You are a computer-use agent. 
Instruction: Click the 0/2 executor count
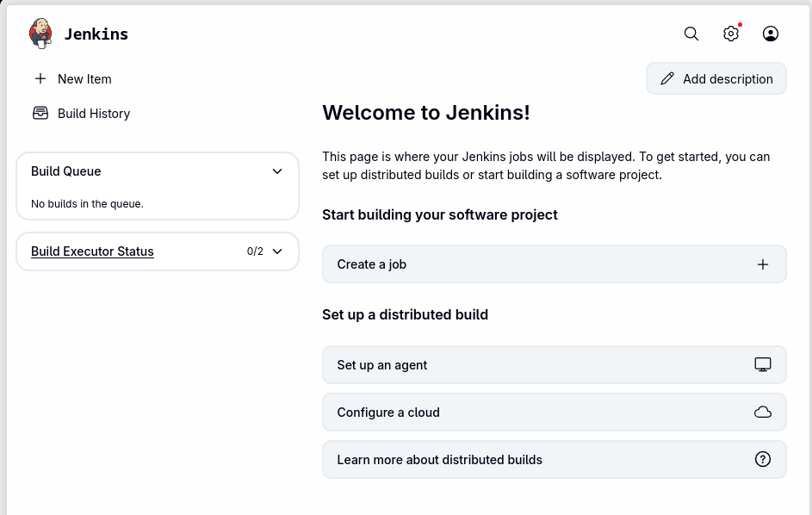255,251
